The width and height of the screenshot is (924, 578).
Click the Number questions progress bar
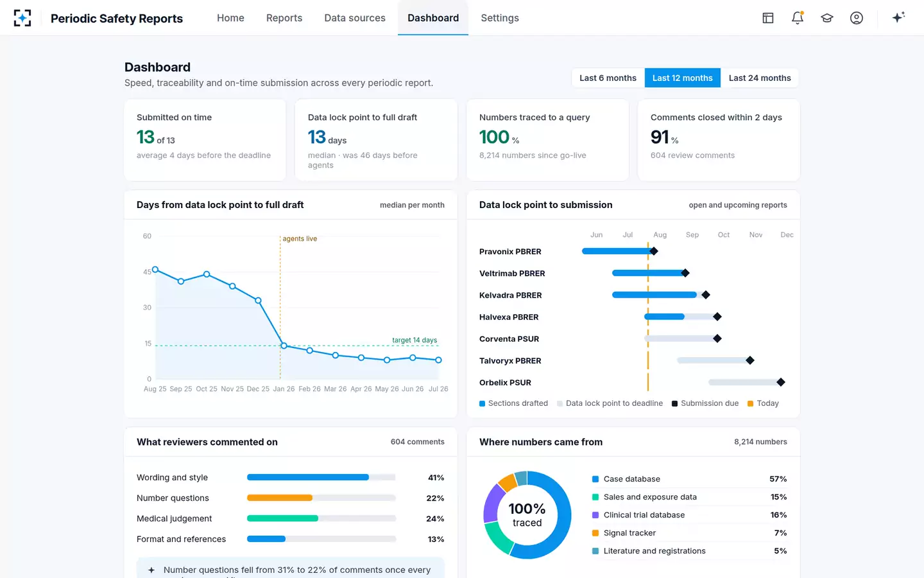pyautogui.click(x=321, y=498)
